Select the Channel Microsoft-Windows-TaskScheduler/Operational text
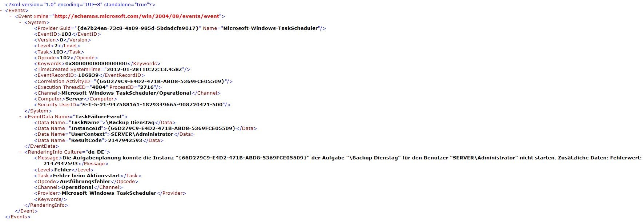 tap(126, 93)
